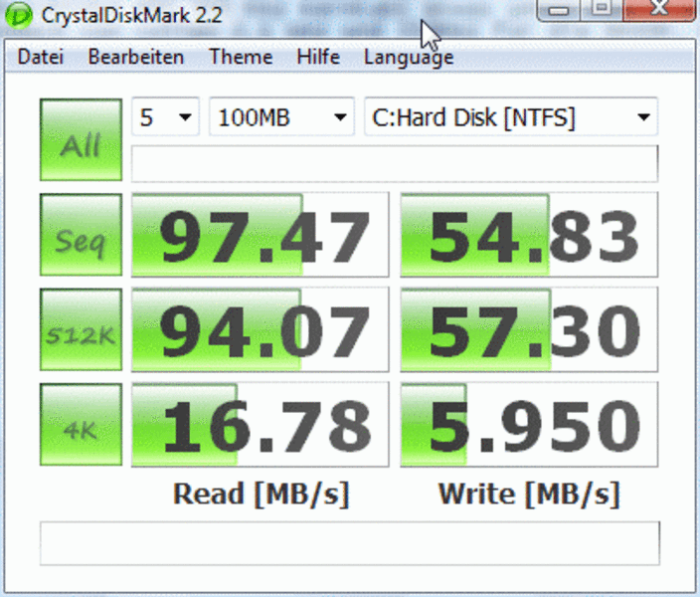Screen dimensions: 700x597
Task: Click the 512K read result 94.07
Action: (260, 329)
